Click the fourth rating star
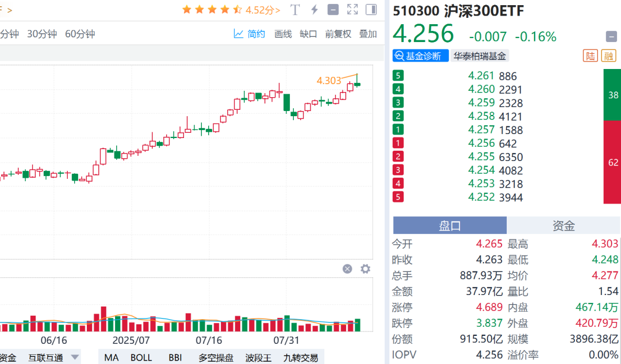621x364 pixels. pyautogui.click(x=225, y=10)
